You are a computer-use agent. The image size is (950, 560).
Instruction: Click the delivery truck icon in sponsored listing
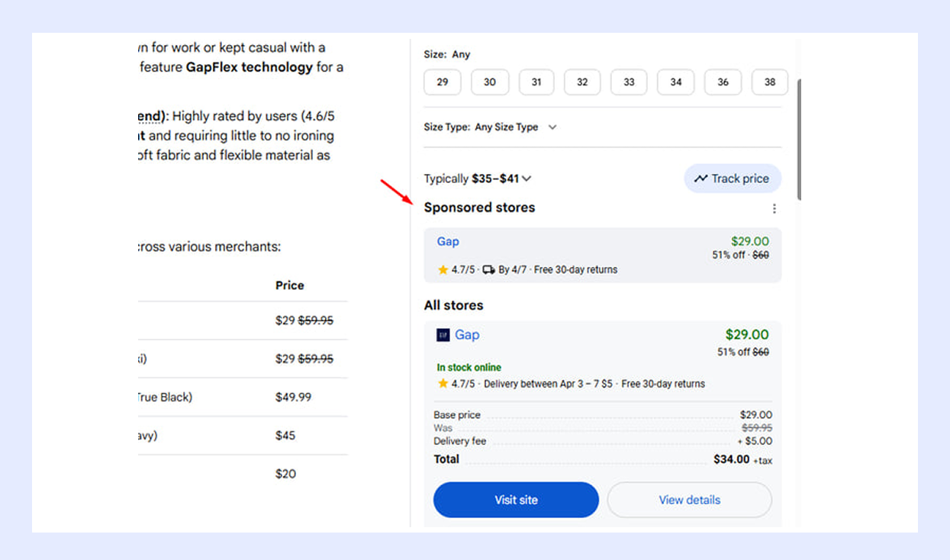pos(488,270)
